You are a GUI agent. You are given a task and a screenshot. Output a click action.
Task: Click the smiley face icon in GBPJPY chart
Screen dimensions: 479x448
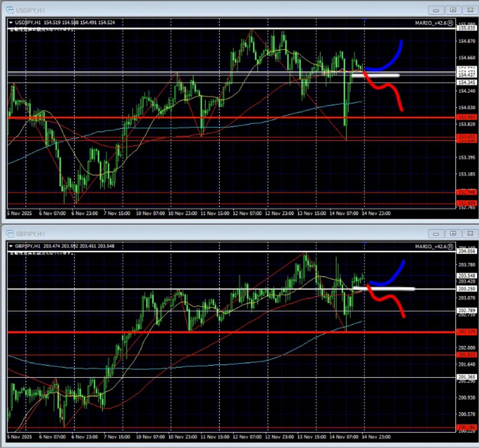tap(450, 246)
